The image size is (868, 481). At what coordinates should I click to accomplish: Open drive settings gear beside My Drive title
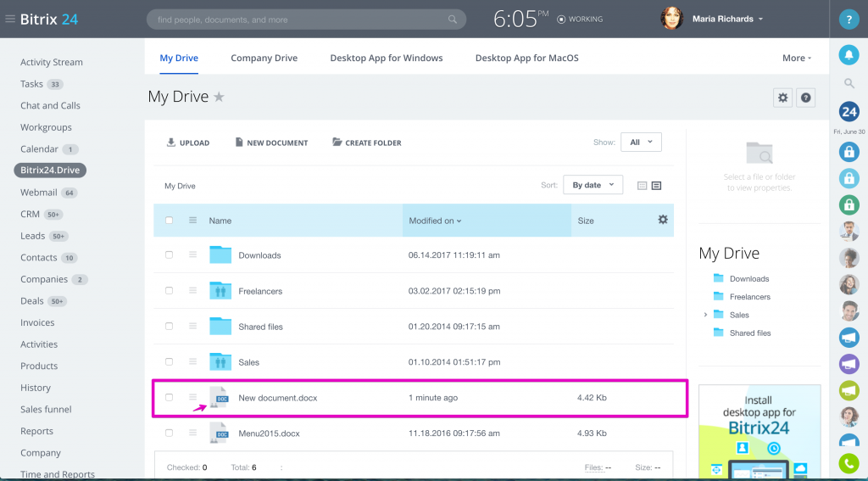(782, 98)
